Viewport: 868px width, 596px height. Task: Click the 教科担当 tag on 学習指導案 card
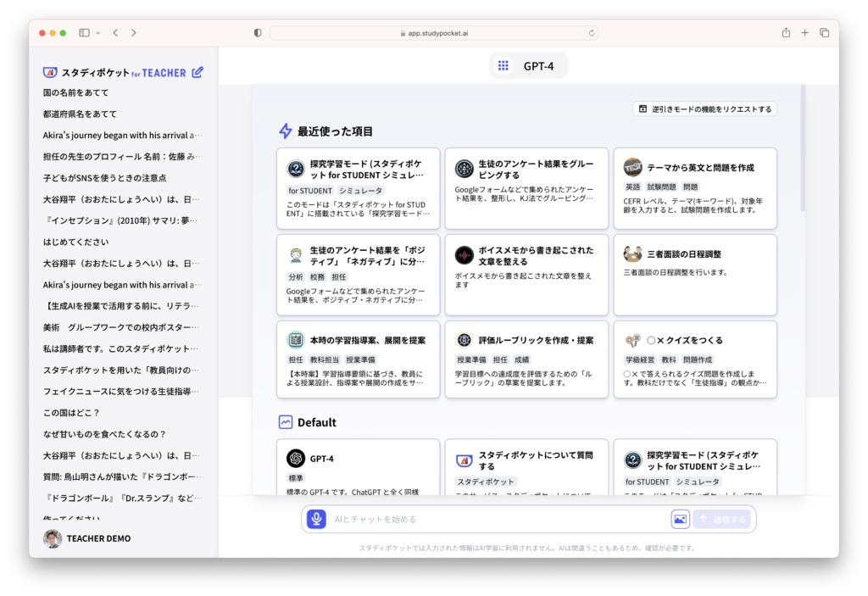coord(325,359)
